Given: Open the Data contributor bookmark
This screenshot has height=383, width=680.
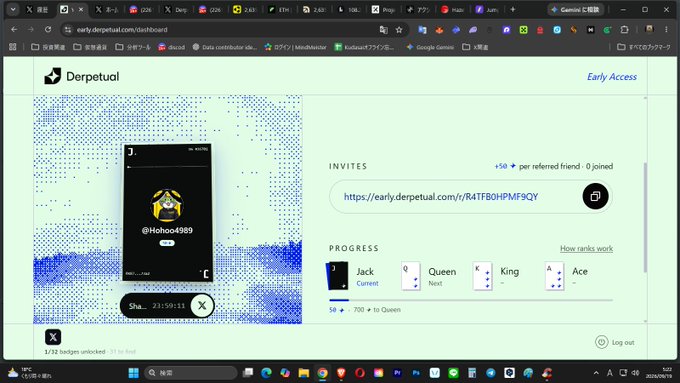Looking at the screenshot, I should (225, 47).
